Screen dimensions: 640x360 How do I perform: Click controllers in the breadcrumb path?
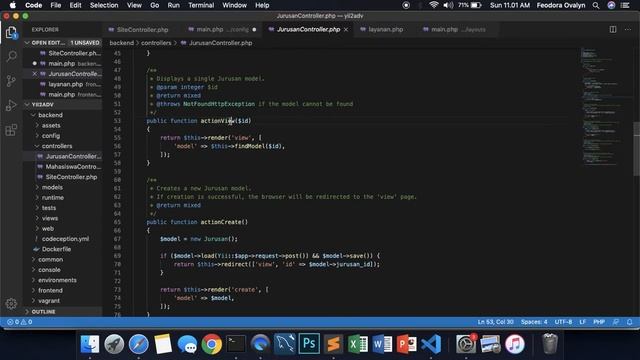(156, 43)
